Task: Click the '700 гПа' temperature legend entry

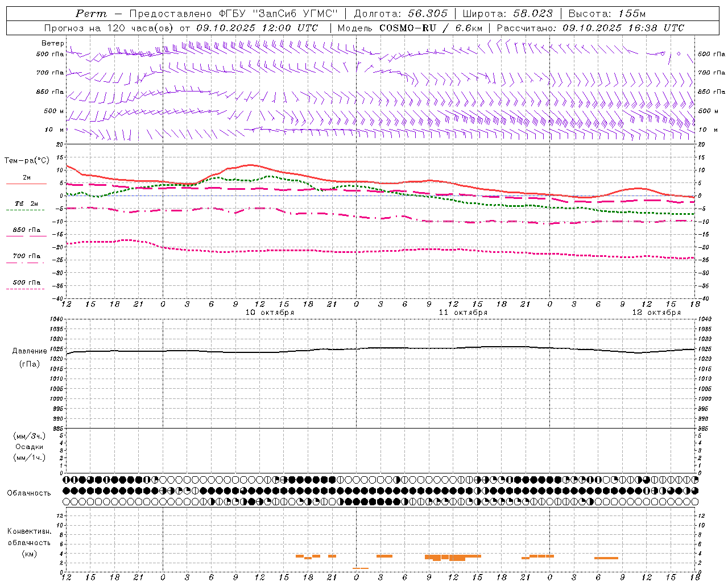Action: coord(27,256)
